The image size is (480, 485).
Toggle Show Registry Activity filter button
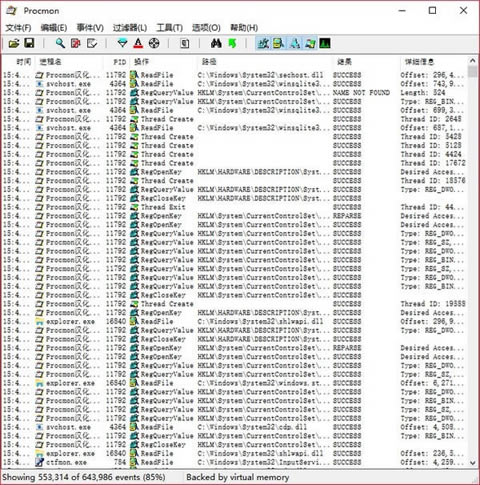click(x=263, y=43)
